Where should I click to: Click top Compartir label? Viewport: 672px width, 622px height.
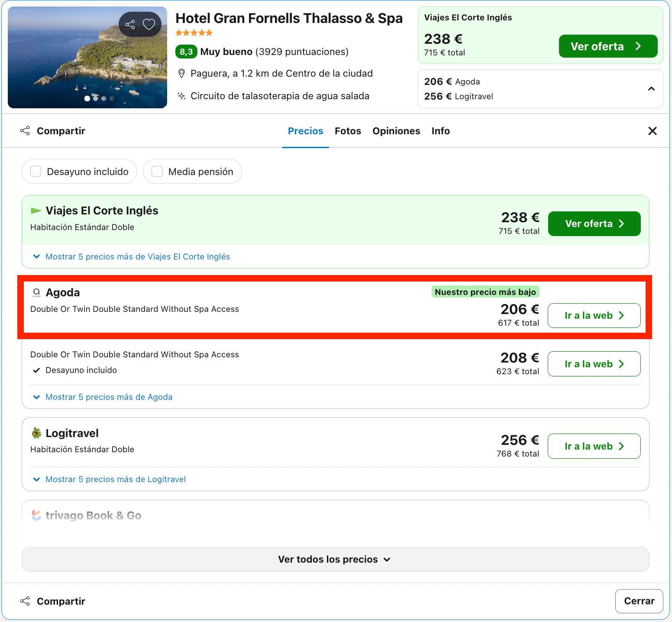[x=61, y=131]
